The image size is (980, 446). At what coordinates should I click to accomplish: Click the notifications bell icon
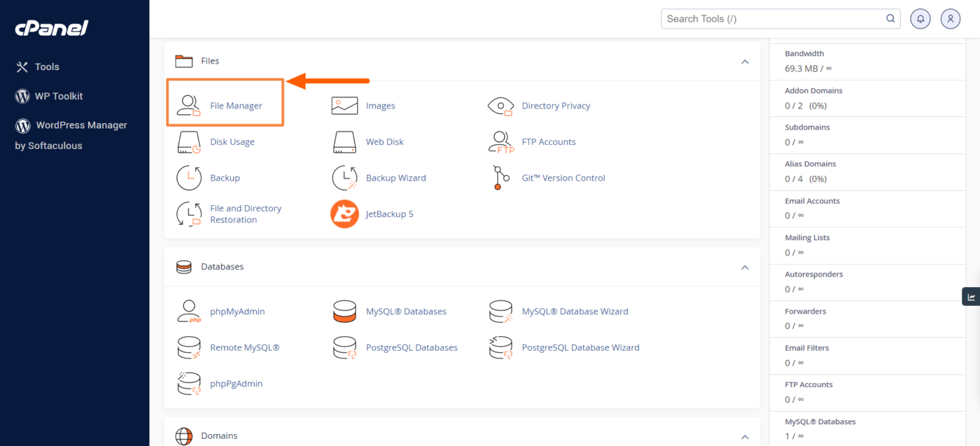click(920, 19)
